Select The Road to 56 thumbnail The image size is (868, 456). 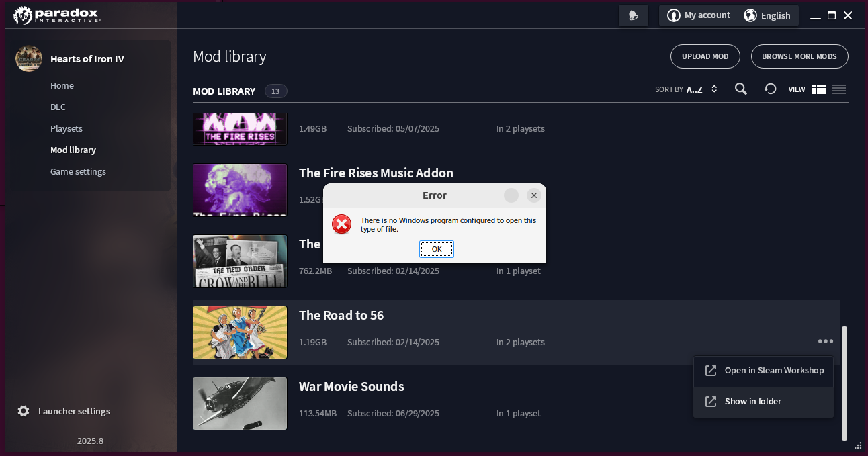(x=240, y=332)
